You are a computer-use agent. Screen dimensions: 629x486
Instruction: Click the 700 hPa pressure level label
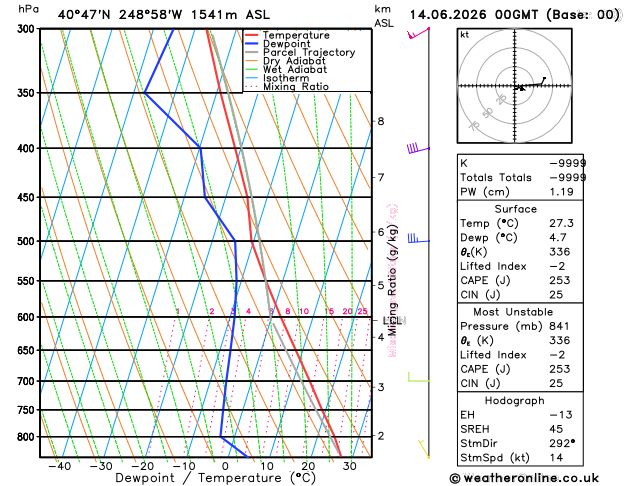(x=28, y=381)
